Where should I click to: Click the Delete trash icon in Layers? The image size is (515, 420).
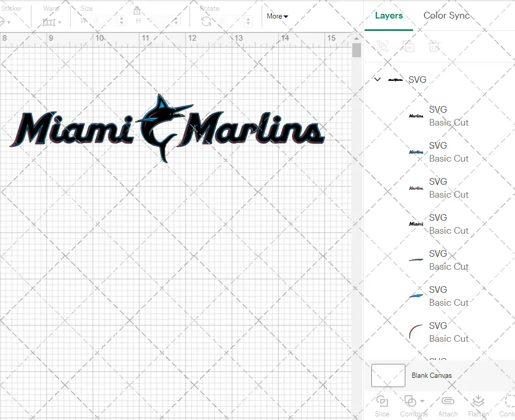coord(435,46)
